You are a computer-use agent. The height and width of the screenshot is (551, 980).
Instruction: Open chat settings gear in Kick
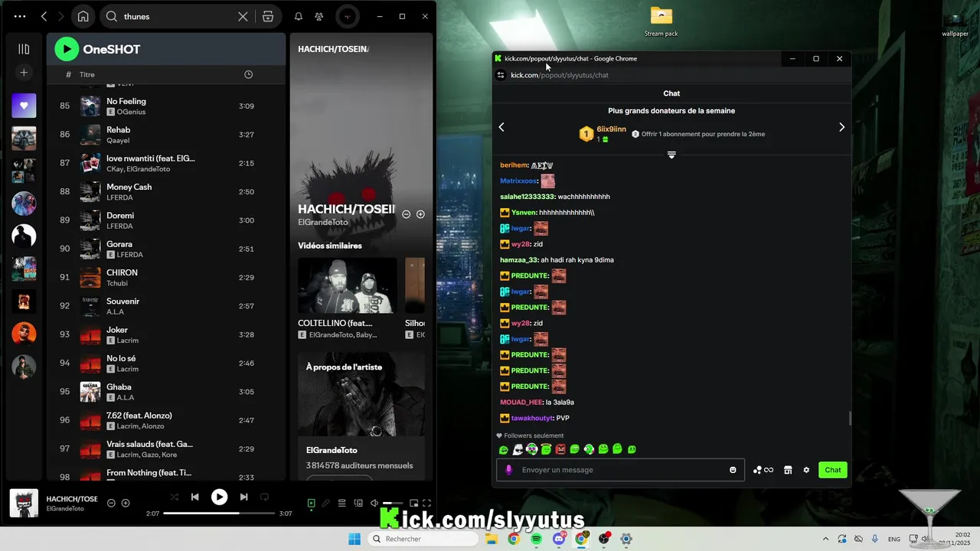806,470
